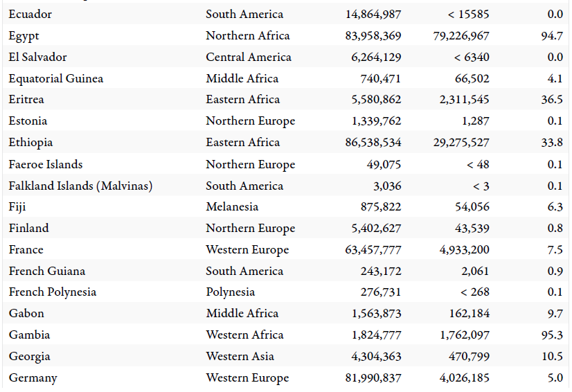The width and height of the screenshot is (572, 392).
Task: Select France's population 63,457,777
Action: [x=373, y=249]
